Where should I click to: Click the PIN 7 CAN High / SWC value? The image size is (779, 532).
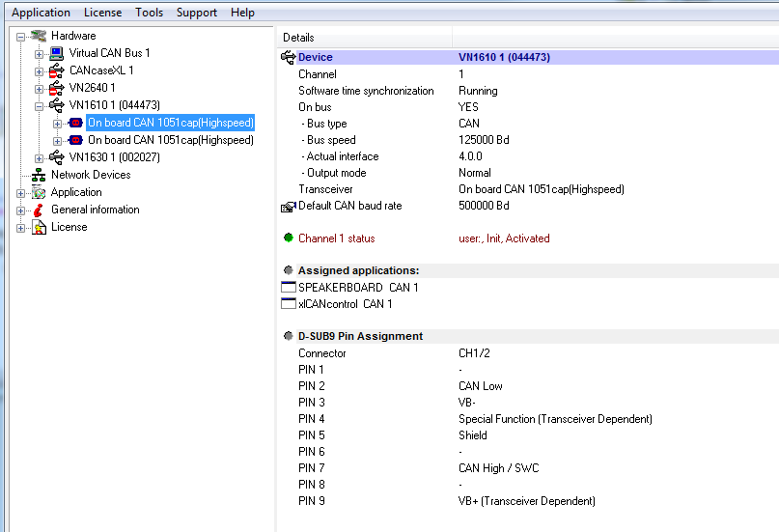click(x=499, y=468)
